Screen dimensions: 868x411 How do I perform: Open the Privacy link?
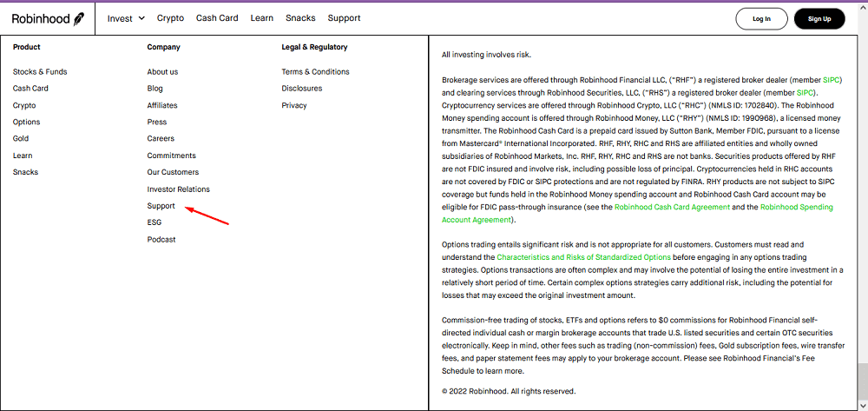coord(294,105)
